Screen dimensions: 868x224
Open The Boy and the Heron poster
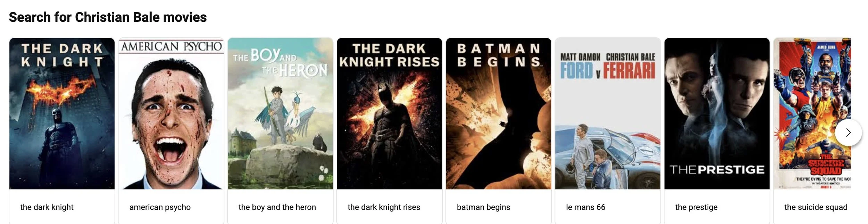click(280, 114)
